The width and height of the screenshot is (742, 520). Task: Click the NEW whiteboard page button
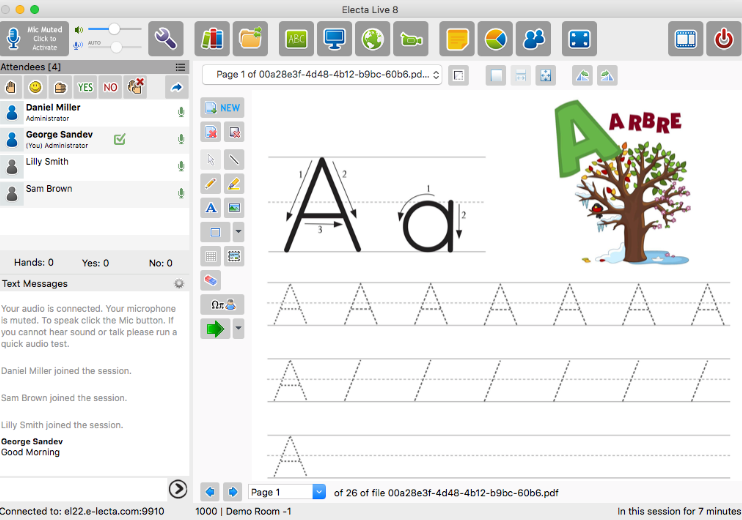click(222, 107)
